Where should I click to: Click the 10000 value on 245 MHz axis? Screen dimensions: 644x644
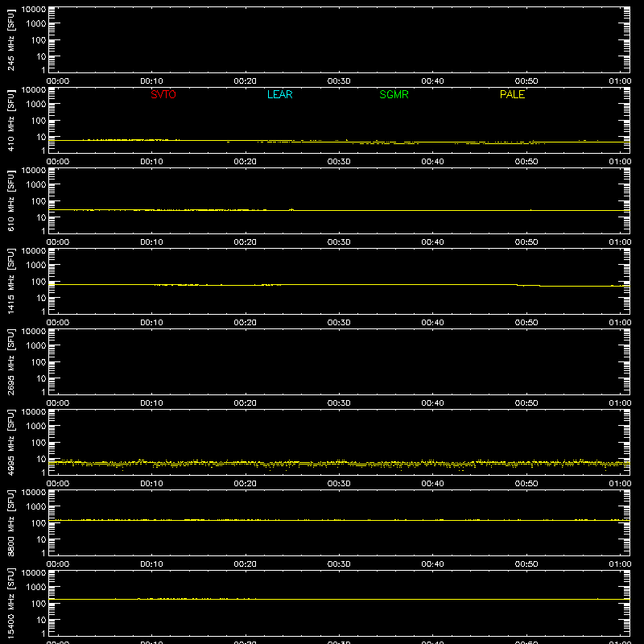(34, 10)
